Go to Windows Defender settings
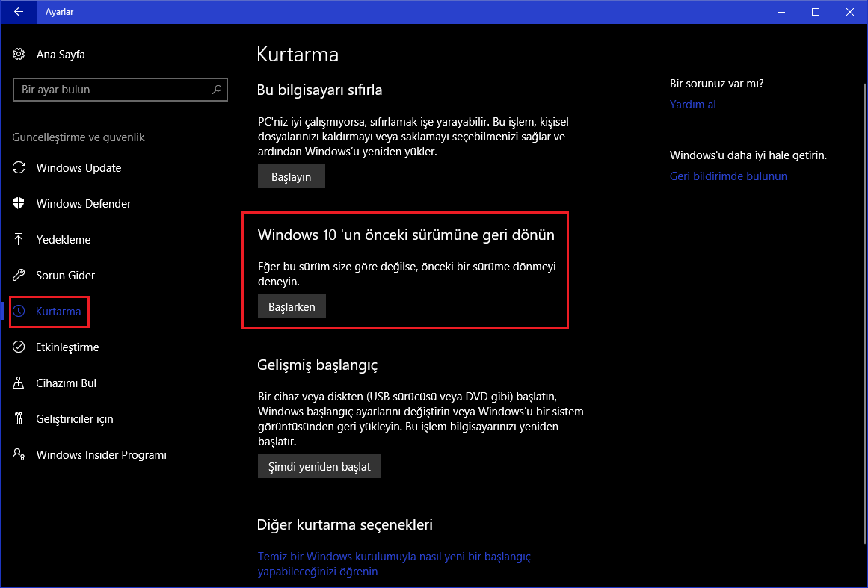The width and height of the screenshot is (868, 588). (x=84, y=203)
